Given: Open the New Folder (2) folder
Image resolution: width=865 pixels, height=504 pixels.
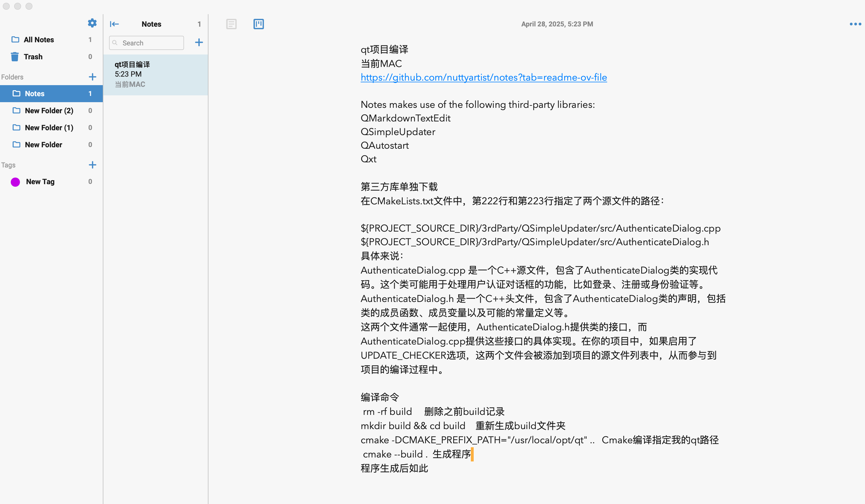Looking at the screenshot, I should click(49, 110).
